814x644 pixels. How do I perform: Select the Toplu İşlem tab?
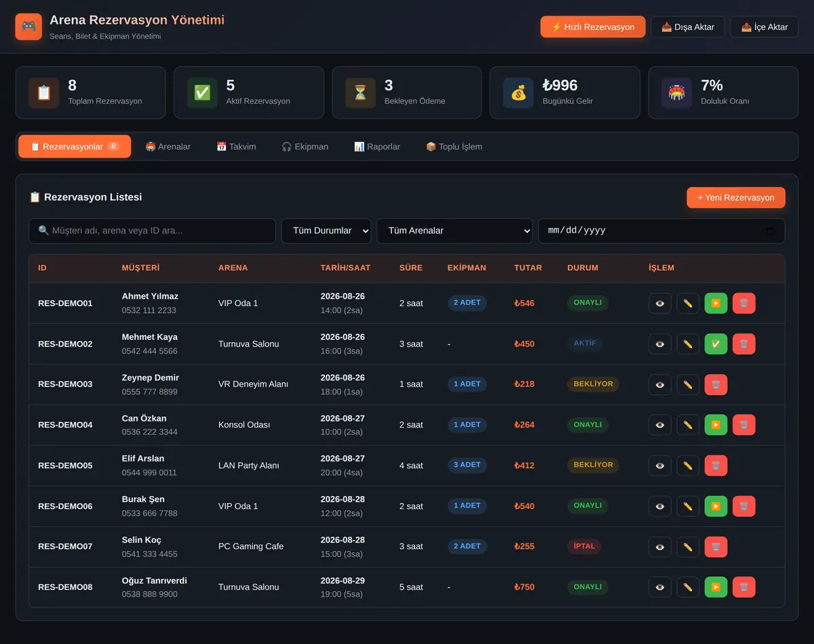click(454, 147)
